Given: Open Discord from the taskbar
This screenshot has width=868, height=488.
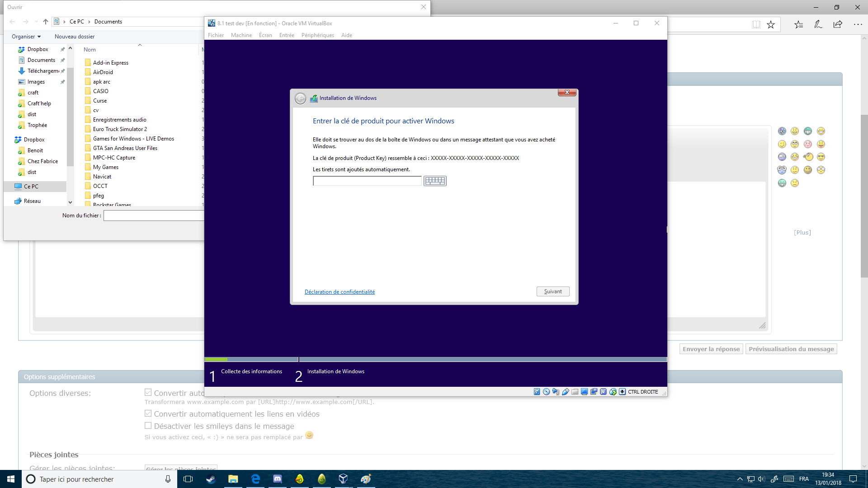Looking at the screenshot, I should [x=278, y=479].
